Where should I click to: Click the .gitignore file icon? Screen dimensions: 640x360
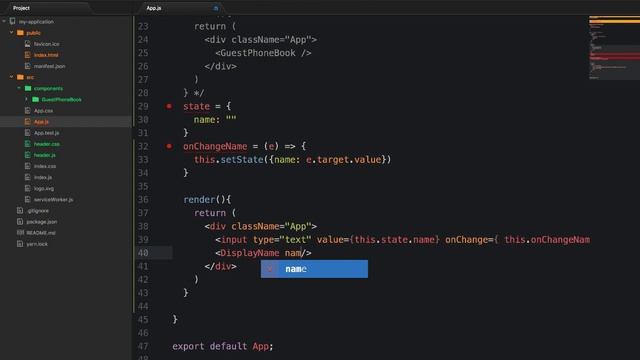[x=20, y=211]
